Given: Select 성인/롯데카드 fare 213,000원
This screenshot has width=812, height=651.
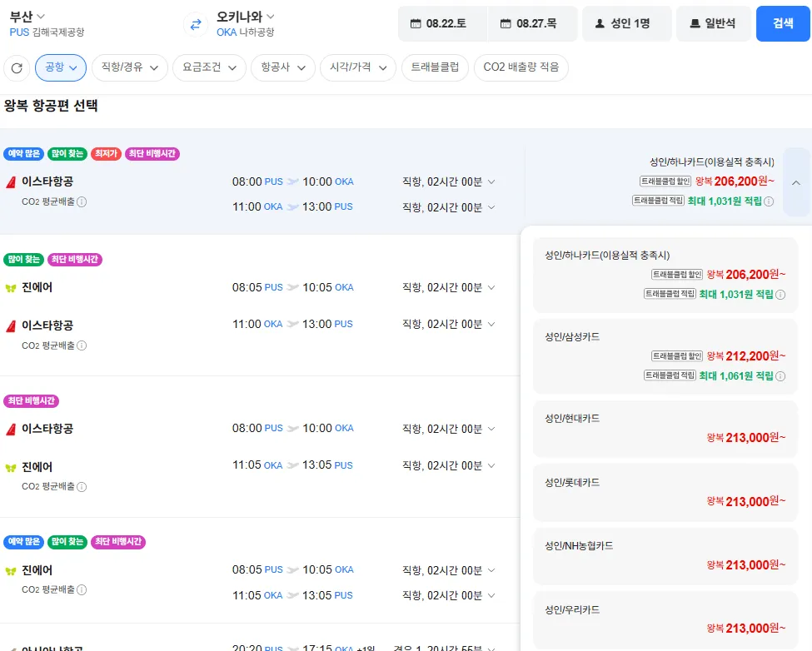Looking at the screenshot, I should click(665, 493).
